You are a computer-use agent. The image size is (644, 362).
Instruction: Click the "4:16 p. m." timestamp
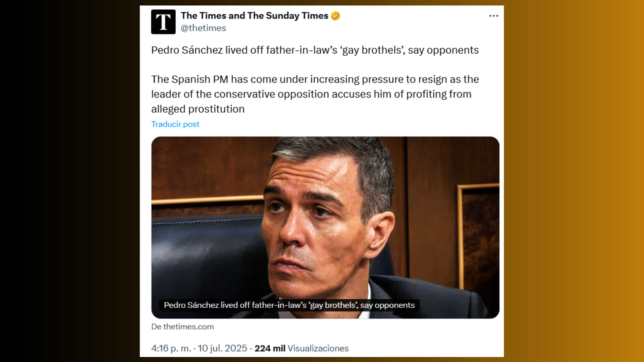tap(170, 348)
